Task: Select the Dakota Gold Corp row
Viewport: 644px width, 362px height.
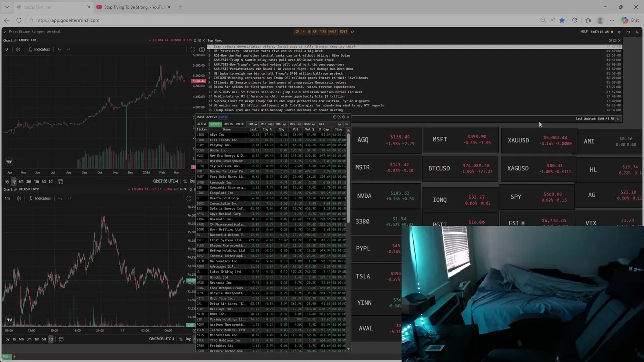Action: [x=271, y=198]
